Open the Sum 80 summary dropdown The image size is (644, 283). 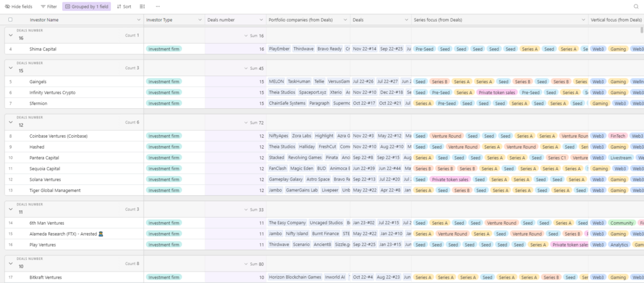254,264
